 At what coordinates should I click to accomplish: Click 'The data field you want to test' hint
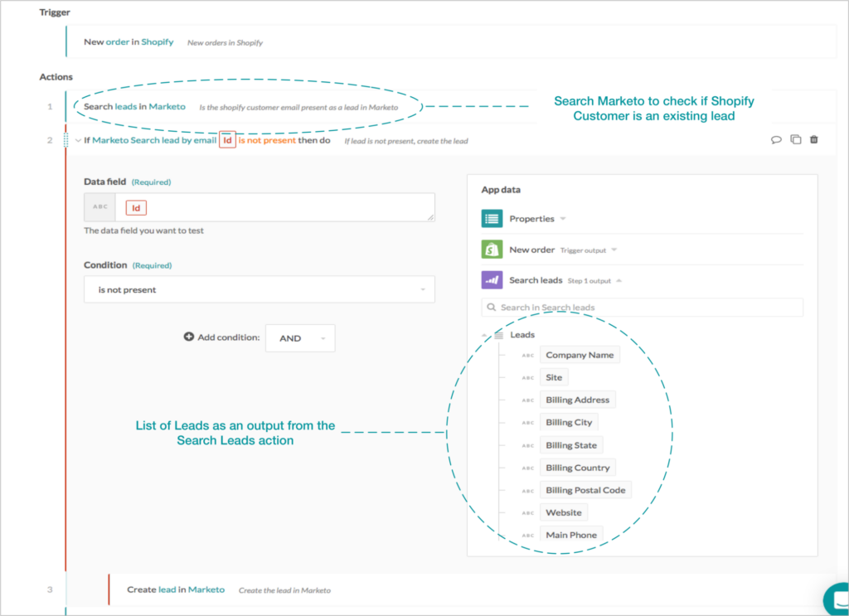143,230
